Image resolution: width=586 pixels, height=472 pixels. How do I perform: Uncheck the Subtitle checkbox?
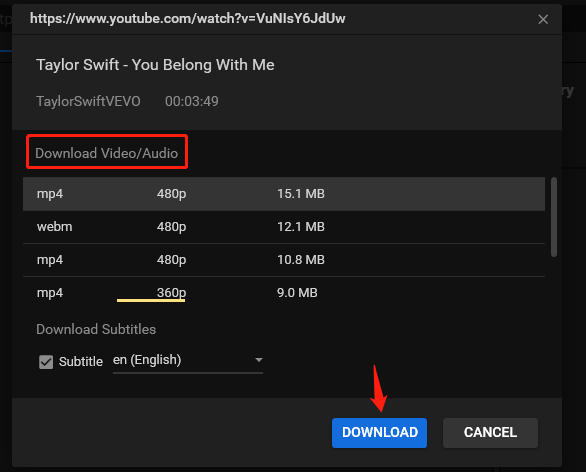[46, 362]
